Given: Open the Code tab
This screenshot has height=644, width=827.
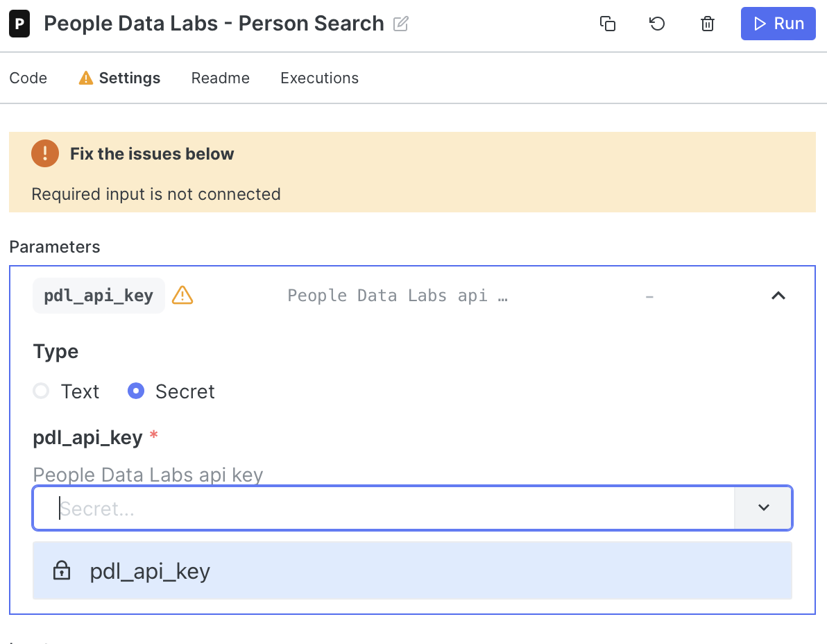Looking at the screenshot, I should [x=28, y=78].
